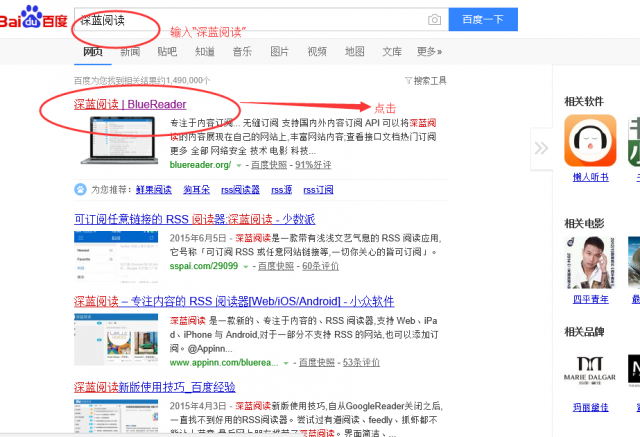640x437 pixels.
Task: Open 百度快照 for bluereader.org result
Action: 269,165
